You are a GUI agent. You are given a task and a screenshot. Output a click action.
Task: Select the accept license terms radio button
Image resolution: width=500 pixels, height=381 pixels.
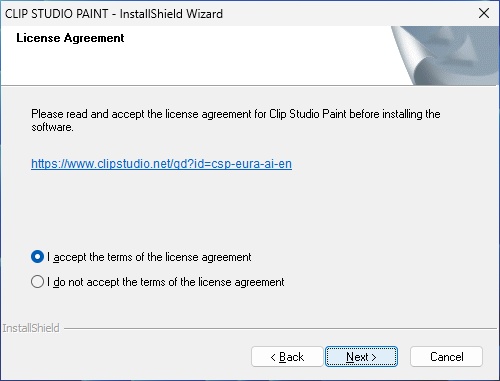[x=37, y=257]
